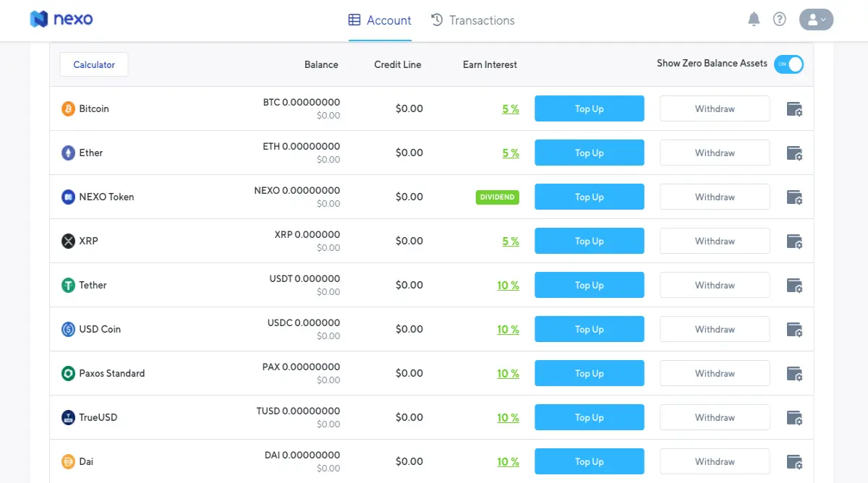Click the Bitcoin coin icon

coord(68,108)
